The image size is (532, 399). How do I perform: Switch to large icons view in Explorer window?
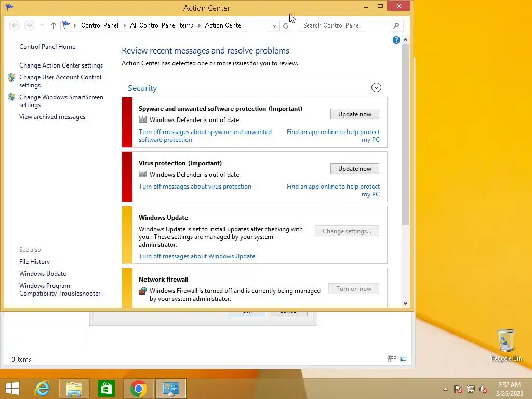coord(404,359)
